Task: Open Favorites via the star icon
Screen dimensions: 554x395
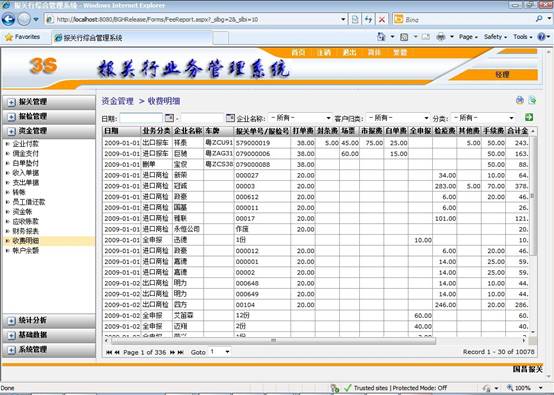Action: point(9,37)
